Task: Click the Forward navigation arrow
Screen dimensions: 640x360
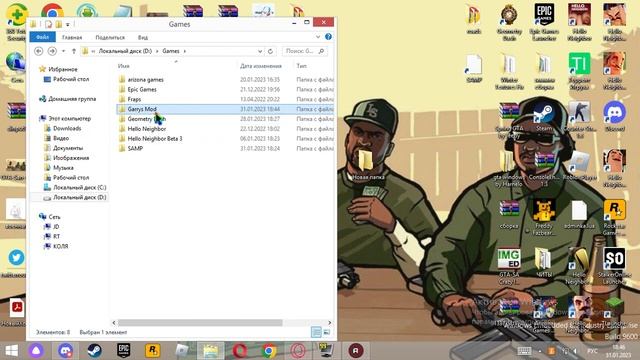Action: [x=52, y=51]
